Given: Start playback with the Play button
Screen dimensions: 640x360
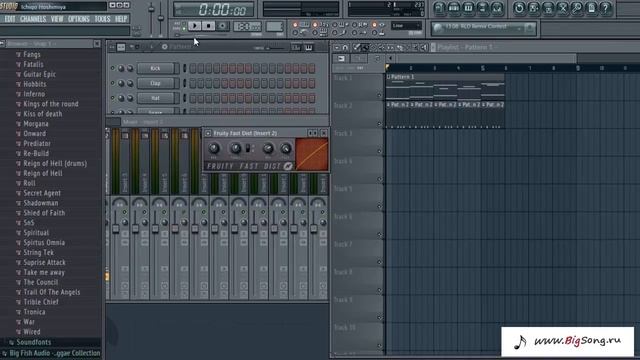Looking at the screenshot, I should pyautogui.click(x=195, y=26).
